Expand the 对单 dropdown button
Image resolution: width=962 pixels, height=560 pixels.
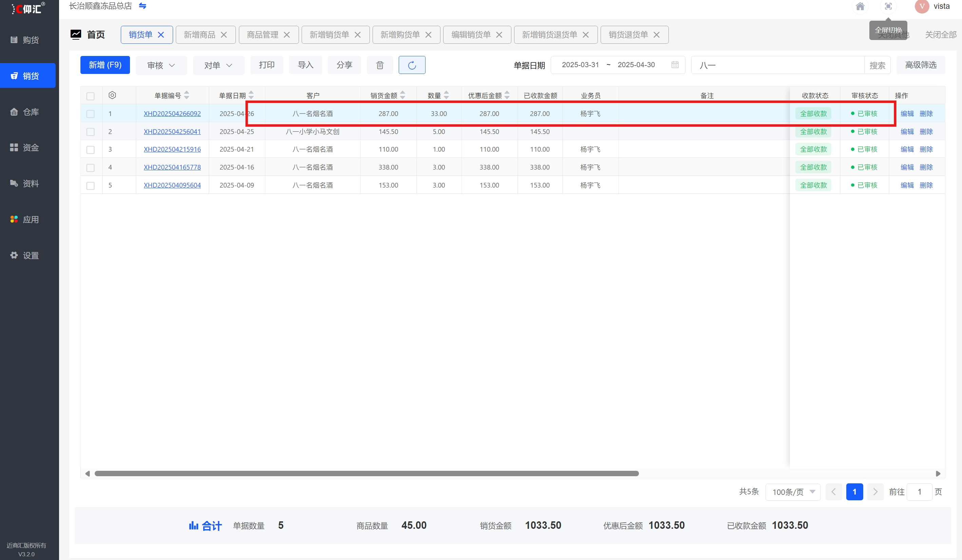tap(219, 65)
